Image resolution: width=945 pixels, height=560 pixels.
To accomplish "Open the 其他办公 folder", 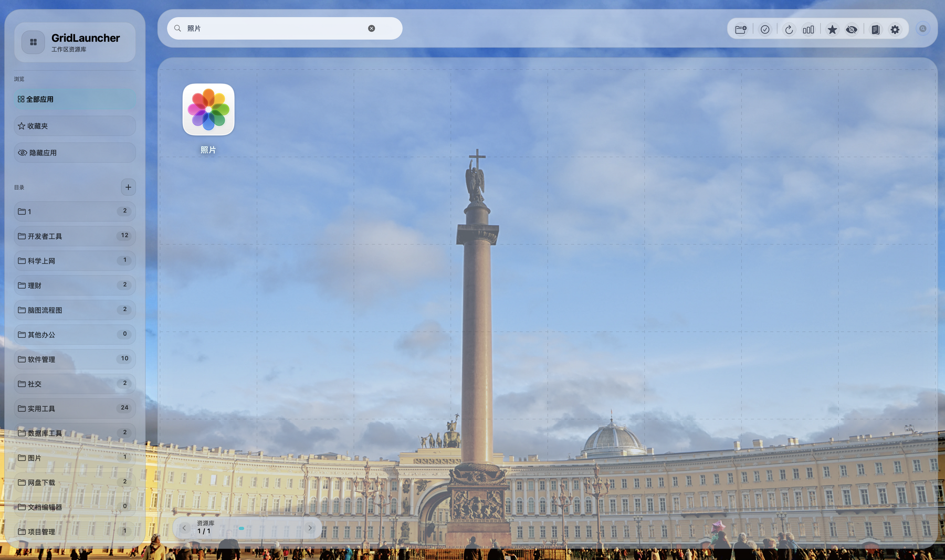I will [75, 334].
